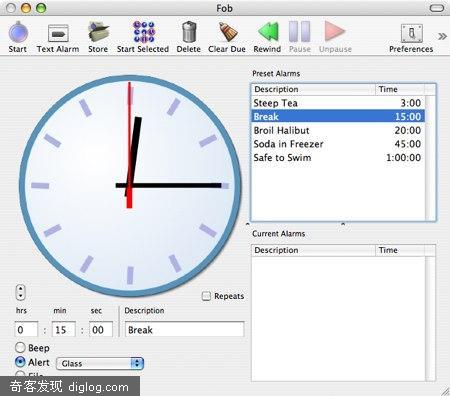Click the time stepper above hrs
This screenshot has width=450, height=396.
click(x=20, y=292)
